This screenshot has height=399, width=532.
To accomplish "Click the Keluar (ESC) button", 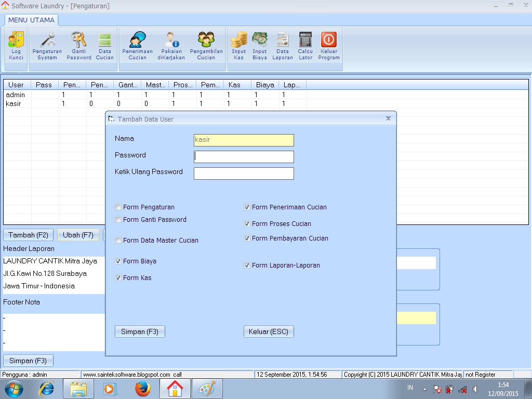I will pyautogui.click(x=269, y=331).
